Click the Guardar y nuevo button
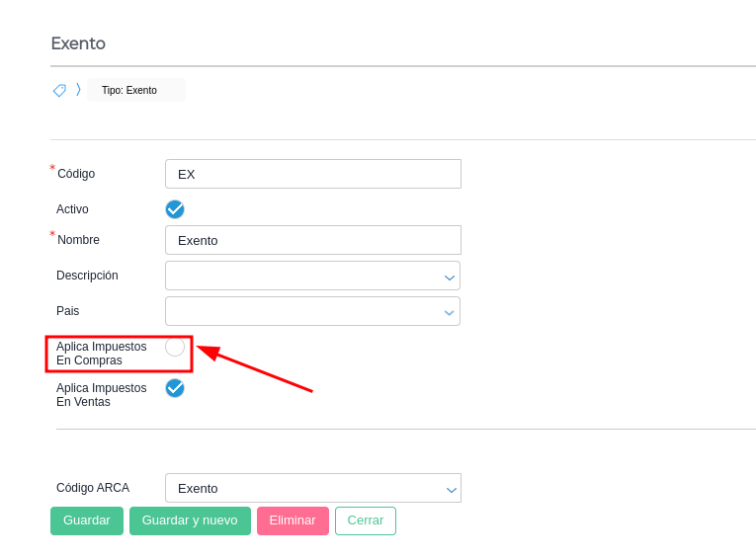This screenshot has width=756, height=559. pyautogui.click(x=190, y=520)
